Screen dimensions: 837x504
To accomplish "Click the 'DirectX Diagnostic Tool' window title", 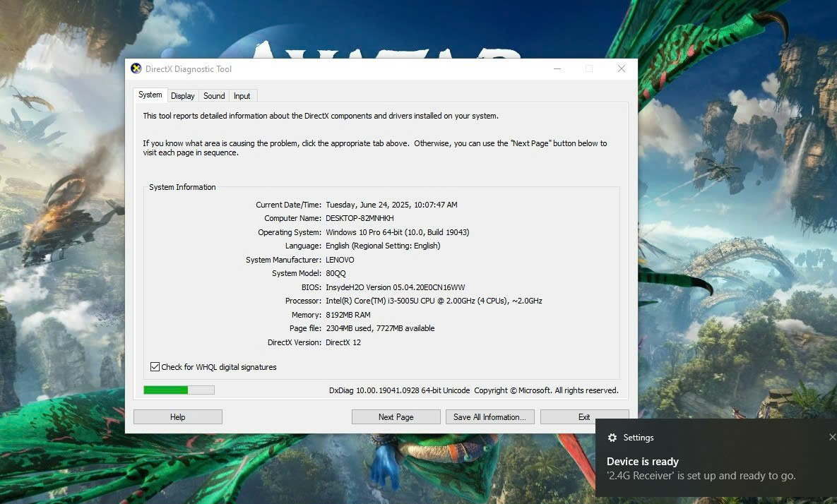I will pos(189,68).
